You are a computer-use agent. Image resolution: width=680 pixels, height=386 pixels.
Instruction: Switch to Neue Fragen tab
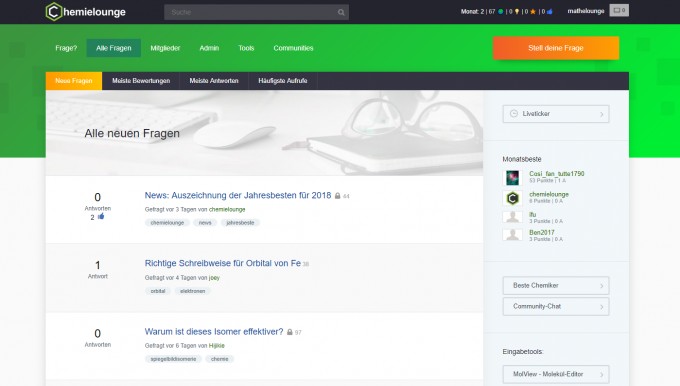pos(74,81)
